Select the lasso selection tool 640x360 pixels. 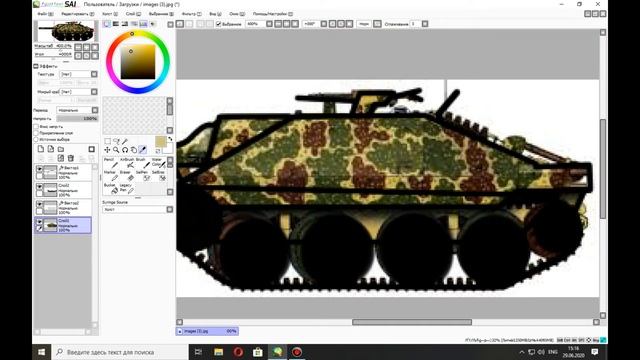tap(116, 141)
